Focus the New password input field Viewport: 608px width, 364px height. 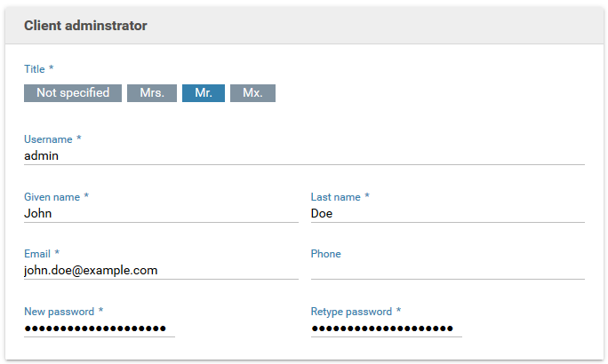pyautogui.click(x=100, y=328)
